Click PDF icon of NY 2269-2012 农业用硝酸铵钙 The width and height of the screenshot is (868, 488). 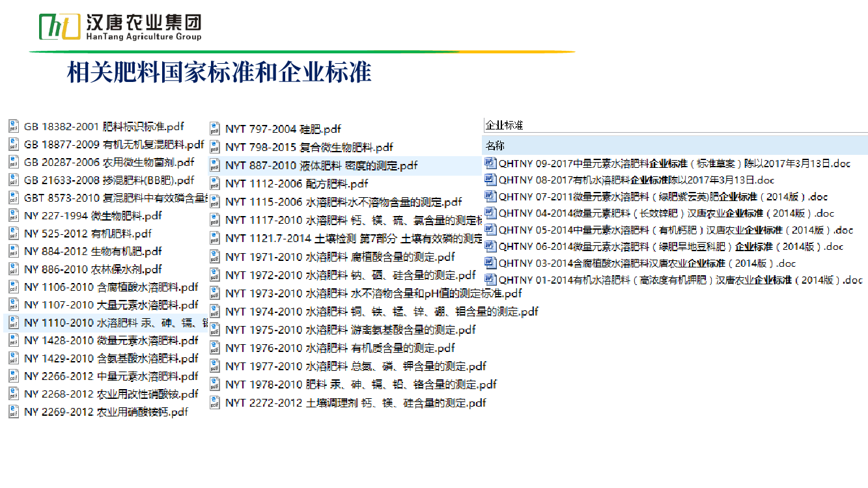click(x=14, y=411)
